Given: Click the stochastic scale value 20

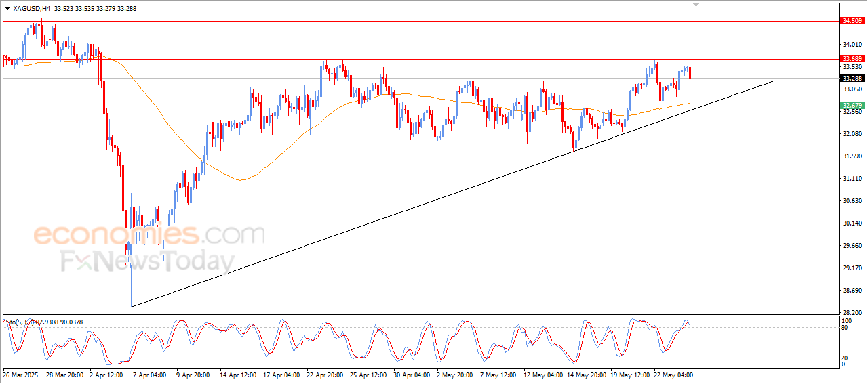Looking at the screenshot, I should click(x=845, y=358).
